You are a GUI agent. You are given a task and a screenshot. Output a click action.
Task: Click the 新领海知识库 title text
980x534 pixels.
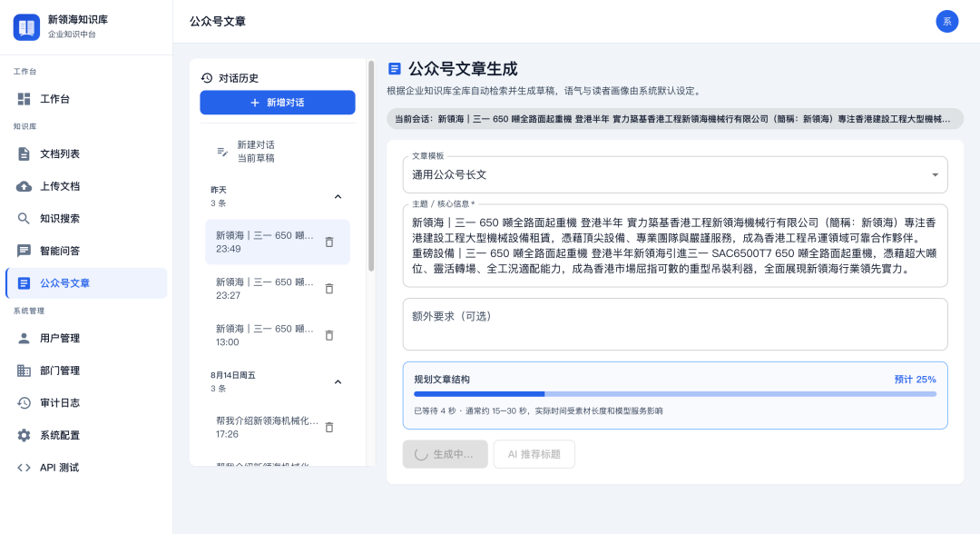(77, 19)
